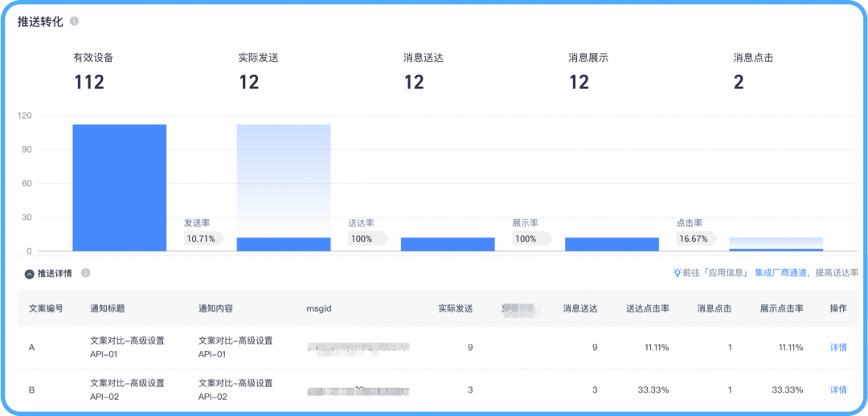The height and width of the screenshot is (416, 868).
Task: Click the 点击率 16.67% tag
Action: [x=696, y=239]
